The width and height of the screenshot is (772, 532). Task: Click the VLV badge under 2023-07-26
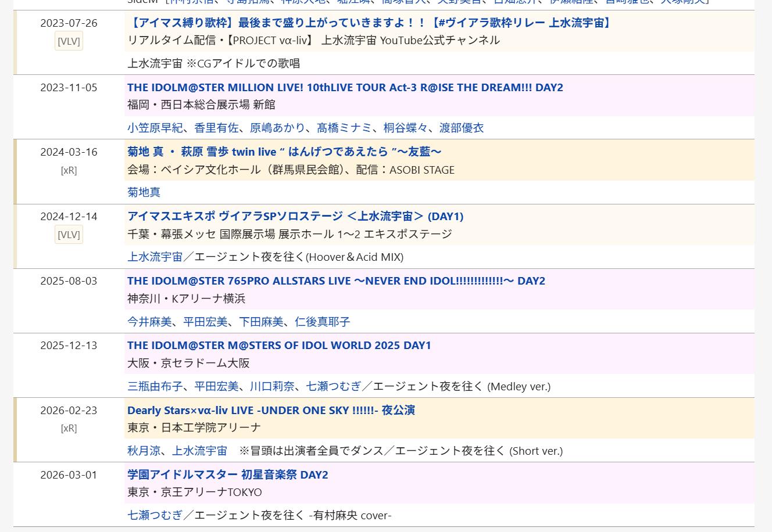69,41
